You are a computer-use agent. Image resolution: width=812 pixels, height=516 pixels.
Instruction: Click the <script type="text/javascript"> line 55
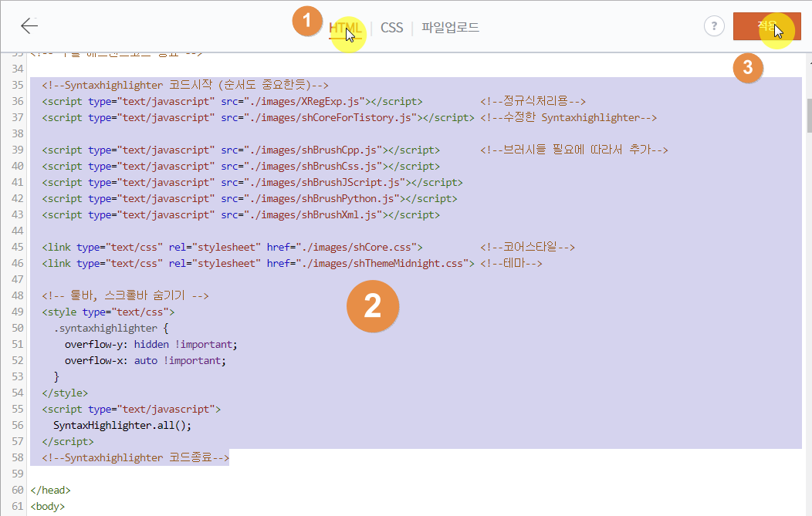(131, 410)
